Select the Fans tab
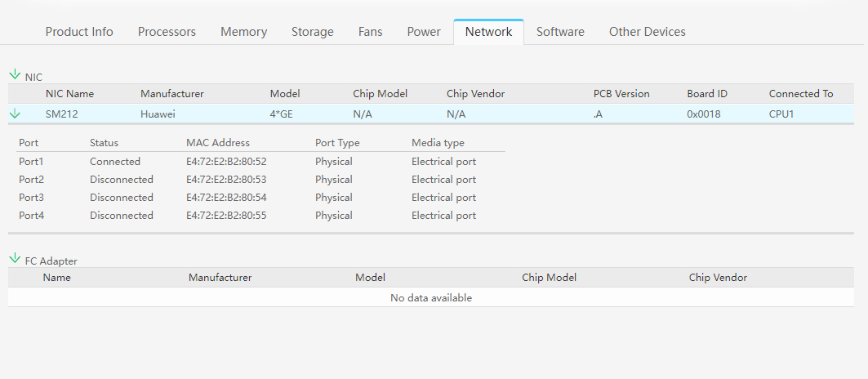Image resolution: width=868 pixels, height=379 pixels. click(371, 32)
